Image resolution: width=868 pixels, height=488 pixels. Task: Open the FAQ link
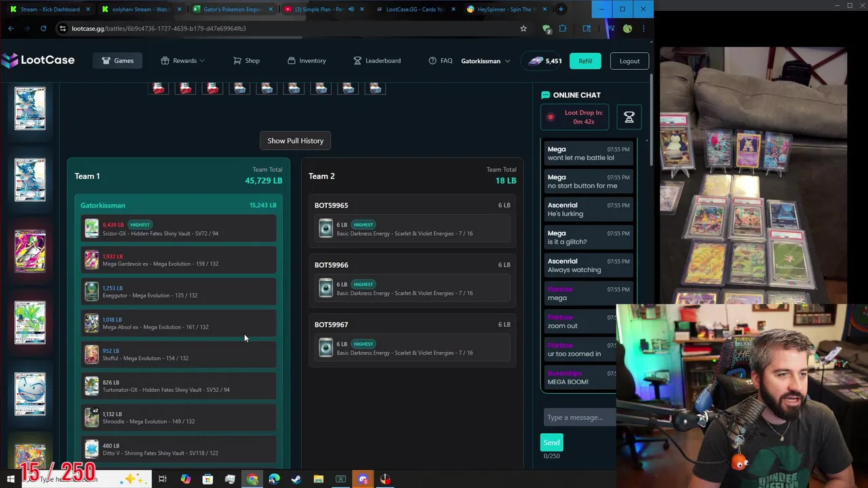point(440,60)
